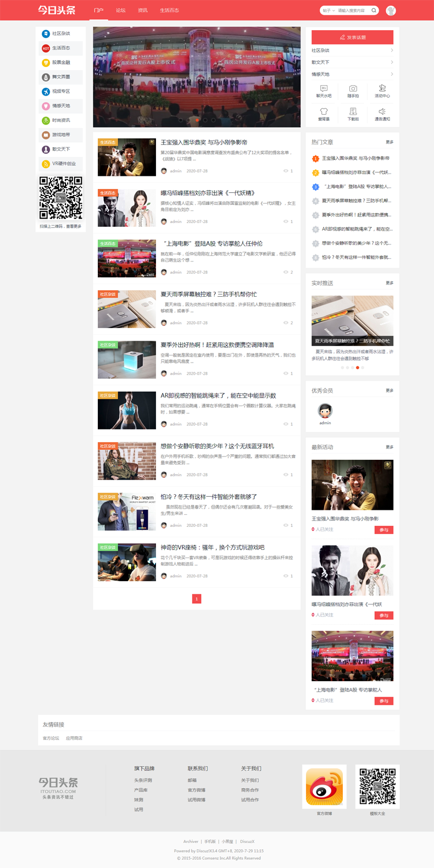Select the 散文天下 purple sidebar icon
This screenshot has height=868, width=434.
(46, 149)
